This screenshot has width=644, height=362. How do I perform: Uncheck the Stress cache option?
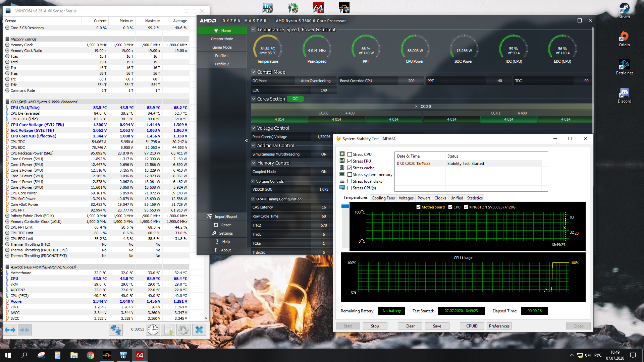tap(350, 168)
